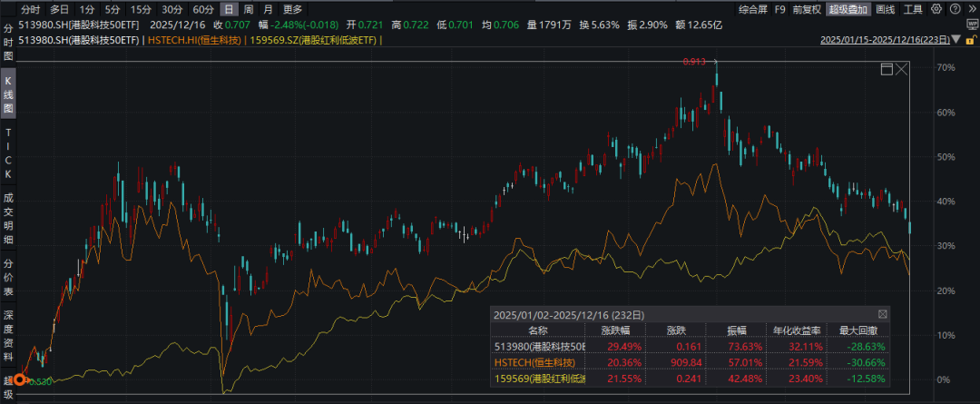This screenshot has height=404, width=980.
Task: Open TICK in left sidebar
Action: click(8, 153)
